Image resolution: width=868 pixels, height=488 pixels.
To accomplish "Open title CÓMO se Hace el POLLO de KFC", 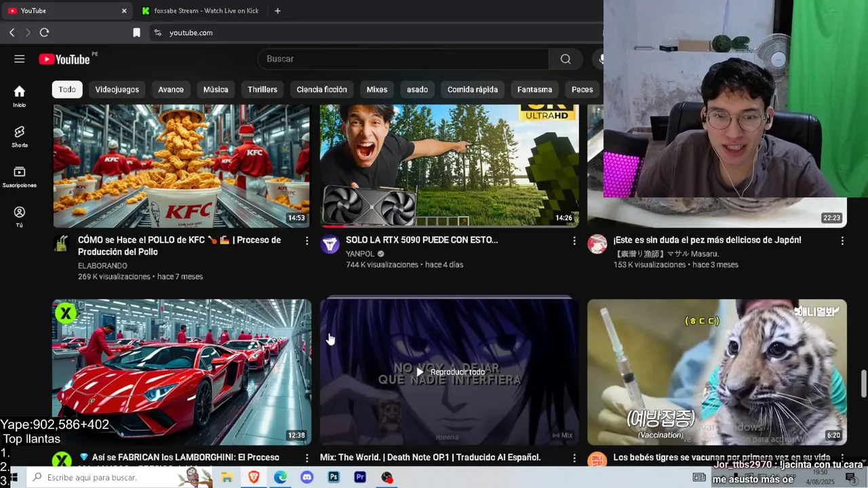I will click(179, 246).
